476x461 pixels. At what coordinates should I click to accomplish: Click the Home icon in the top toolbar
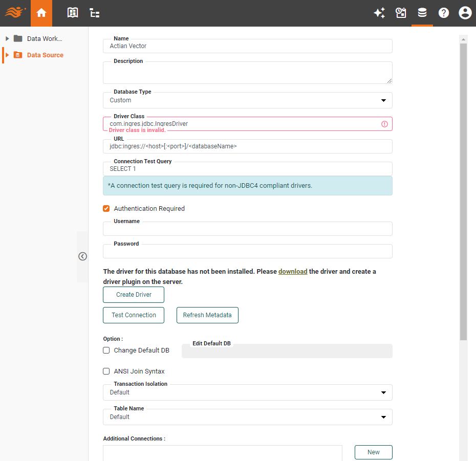coord(41,13)
